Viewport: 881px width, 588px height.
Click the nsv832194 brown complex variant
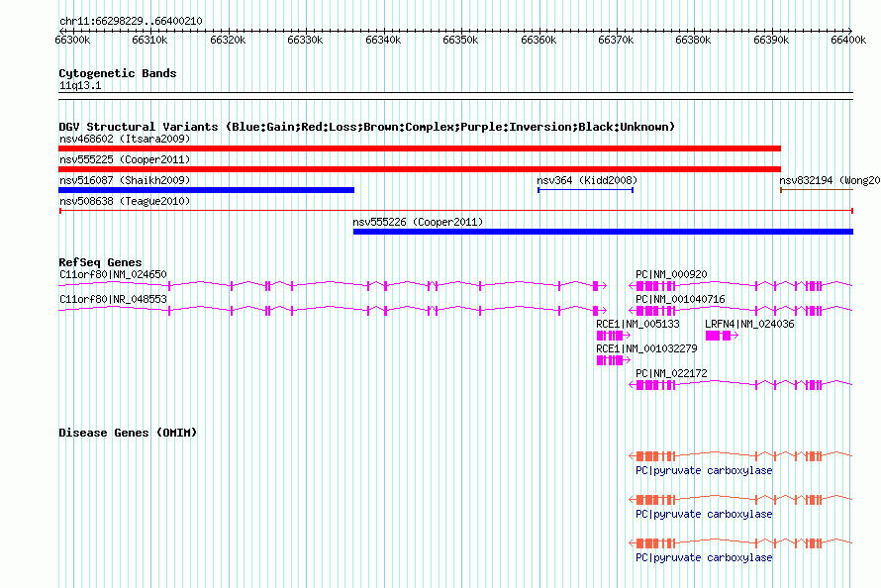point(817,190)
